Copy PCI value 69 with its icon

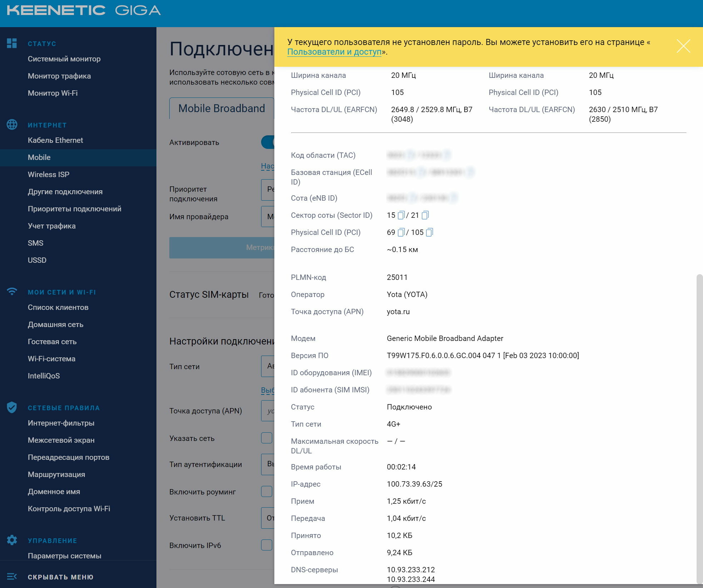[401, 232]
